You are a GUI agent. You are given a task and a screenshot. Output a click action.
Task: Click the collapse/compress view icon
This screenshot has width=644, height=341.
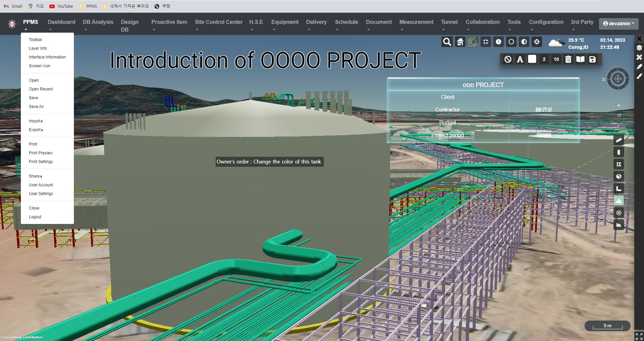point(486,42)
